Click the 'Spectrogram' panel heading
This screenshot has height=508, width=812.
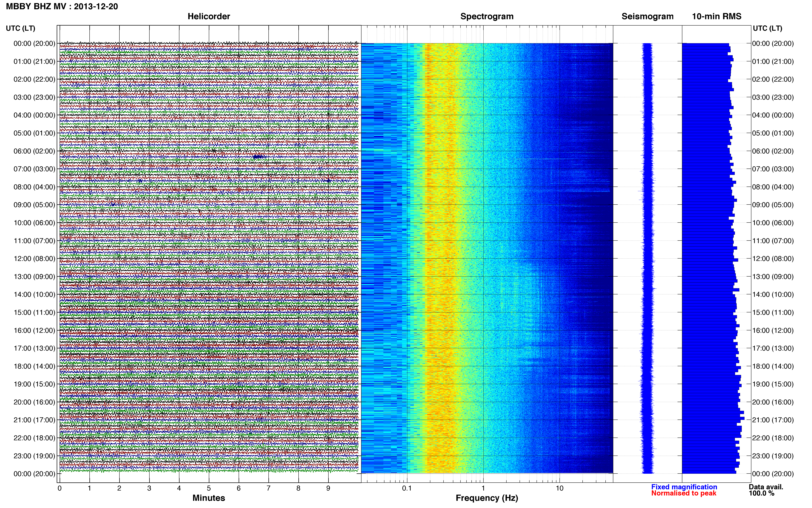[487, 16]
